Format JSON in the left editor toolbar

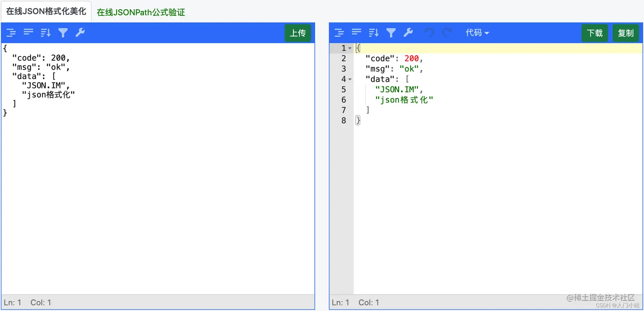pos(11,33)
